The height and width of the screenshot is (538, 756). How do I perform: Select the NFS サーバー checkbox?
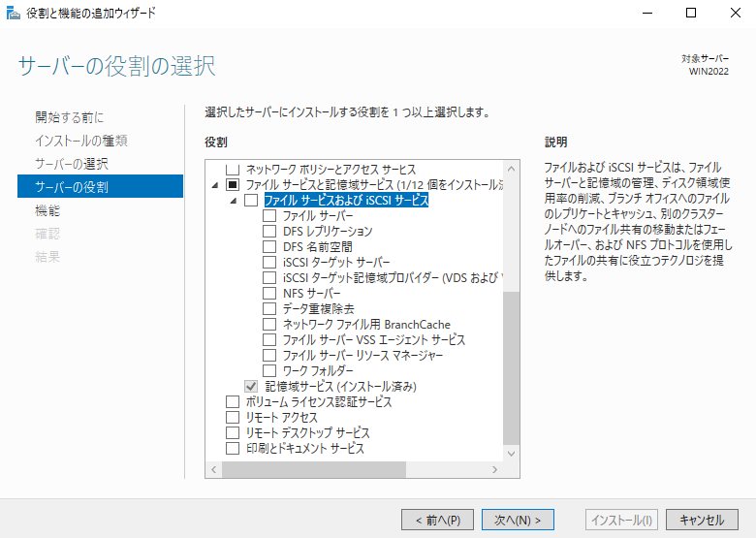coord(269,294)
